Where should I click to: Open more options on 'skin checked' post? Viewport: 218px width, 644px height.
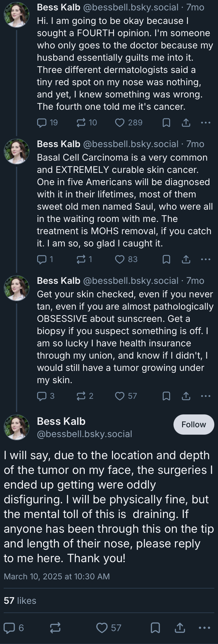coord(205,396)
